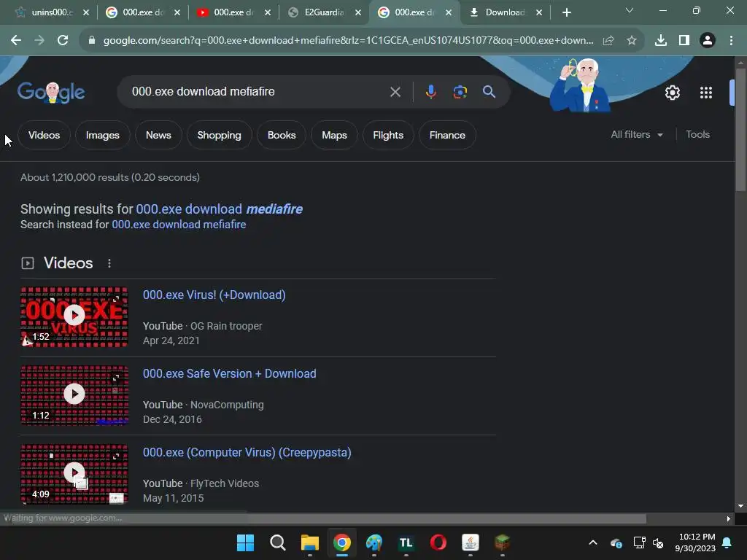Screen dimensions: 747x560
Task: Filter results by Finance
Action: pos(447,135)
